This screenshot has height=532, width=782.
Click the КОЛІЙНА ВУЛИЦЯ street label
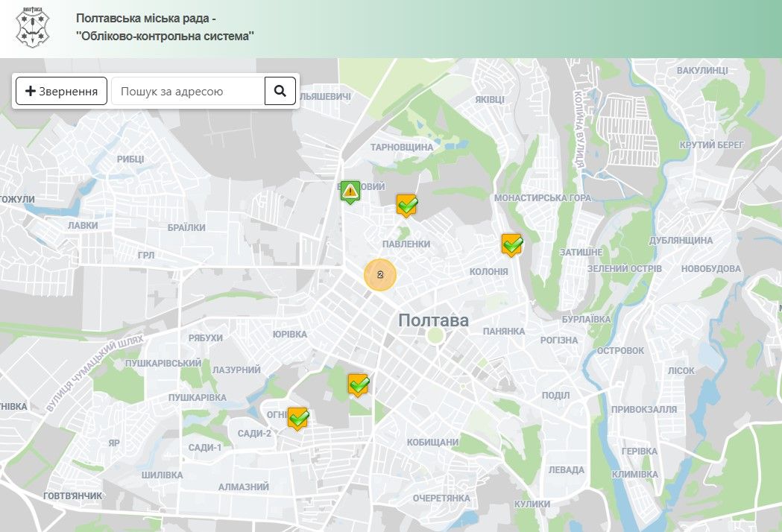[x=578, y=129]
